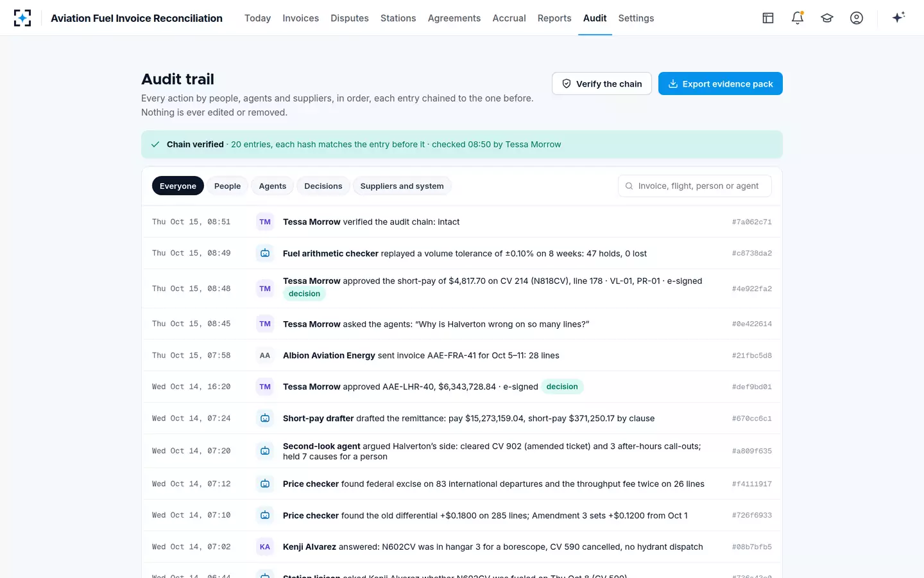Switch to the Stations tab
This screenshot has height=578, width=924.
point(398,18)
